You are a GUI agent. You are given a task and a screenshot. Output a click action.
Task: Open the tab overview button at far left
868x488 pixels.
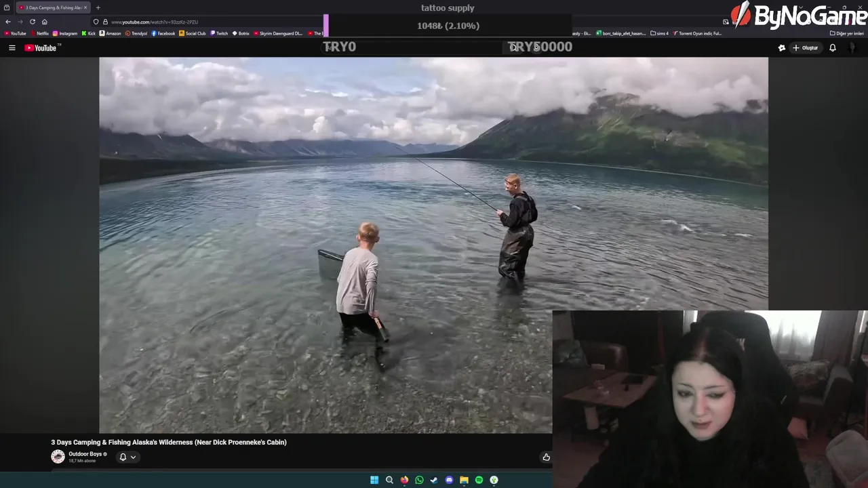click(x=7, y=7)
